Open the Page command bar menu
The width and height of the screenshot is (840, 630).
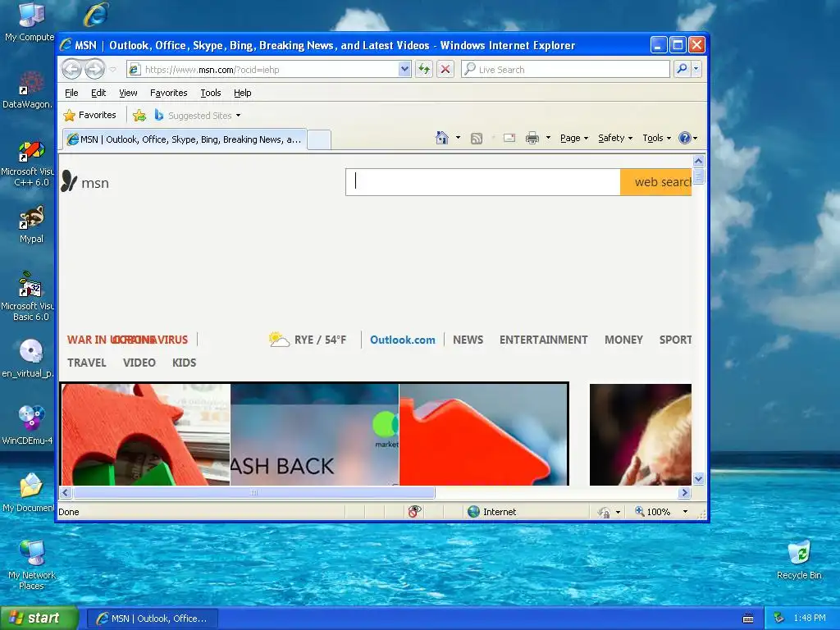574,138
